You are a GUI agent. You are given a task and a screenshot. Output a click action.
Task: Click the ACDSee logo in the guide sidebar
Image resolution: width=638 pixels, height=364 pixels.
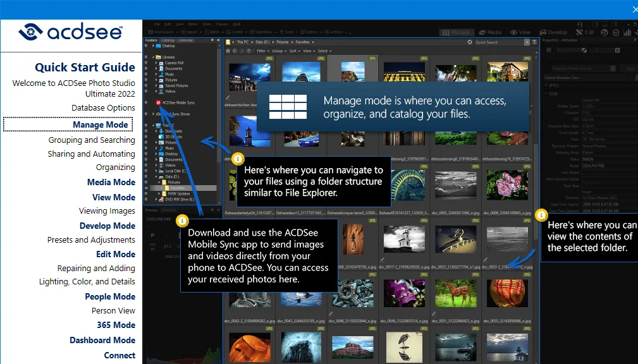pyautogui.click(x=70, y=32)
